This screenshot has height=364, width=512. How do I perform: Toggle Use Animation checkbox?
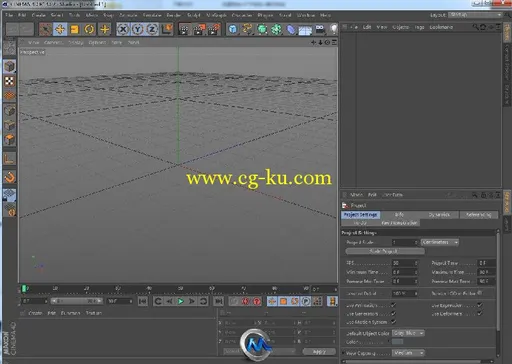tap(393, 305)
